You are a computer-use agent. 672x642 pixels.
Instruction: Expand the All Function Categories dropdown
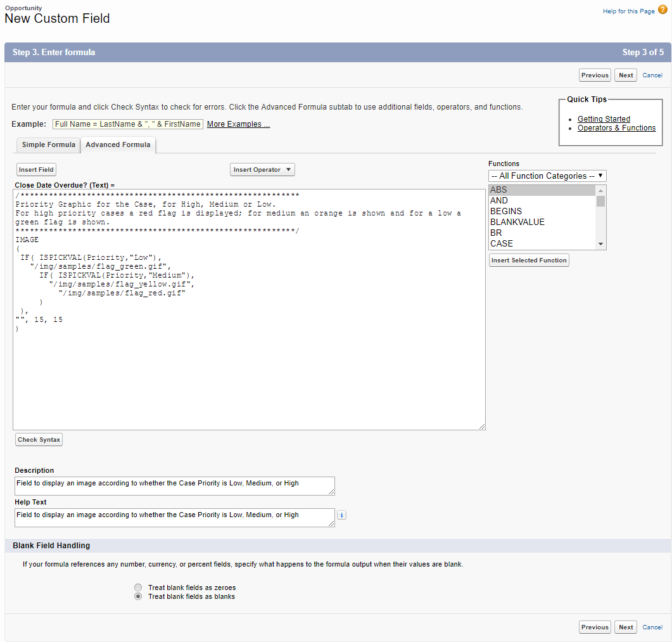point(547,176)
